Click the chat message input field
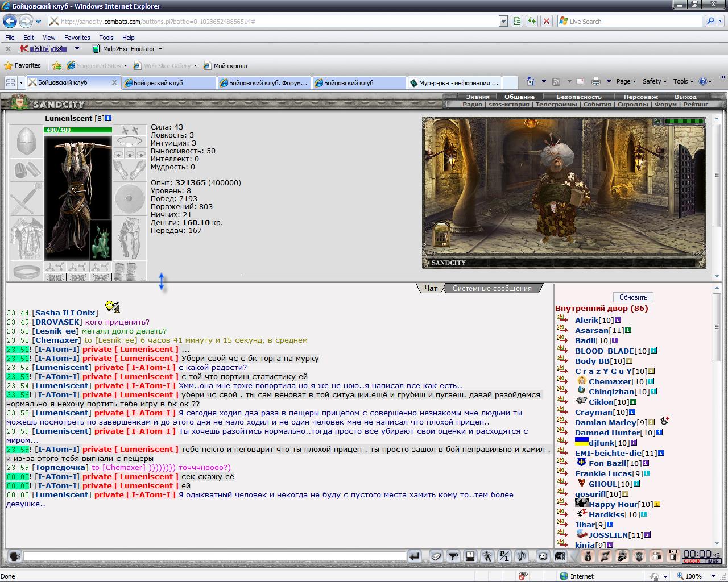728x582 pixels. tap(214, 556)
